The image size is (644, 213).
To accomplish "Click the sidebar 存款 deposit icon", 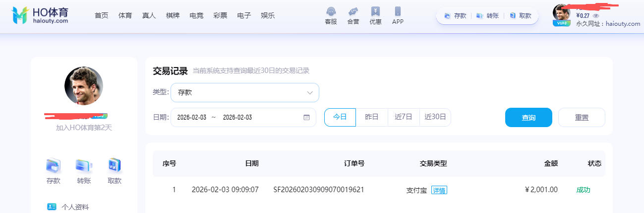I will (x=53, y=165).
